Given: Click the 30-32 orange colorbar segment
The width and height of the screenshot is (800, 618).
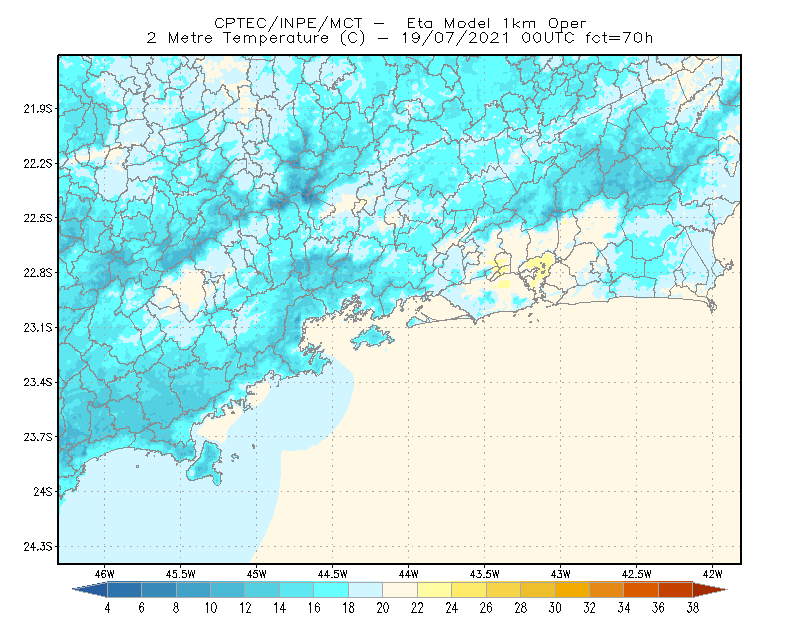Looking at the screenshot, I should [572, 590].
